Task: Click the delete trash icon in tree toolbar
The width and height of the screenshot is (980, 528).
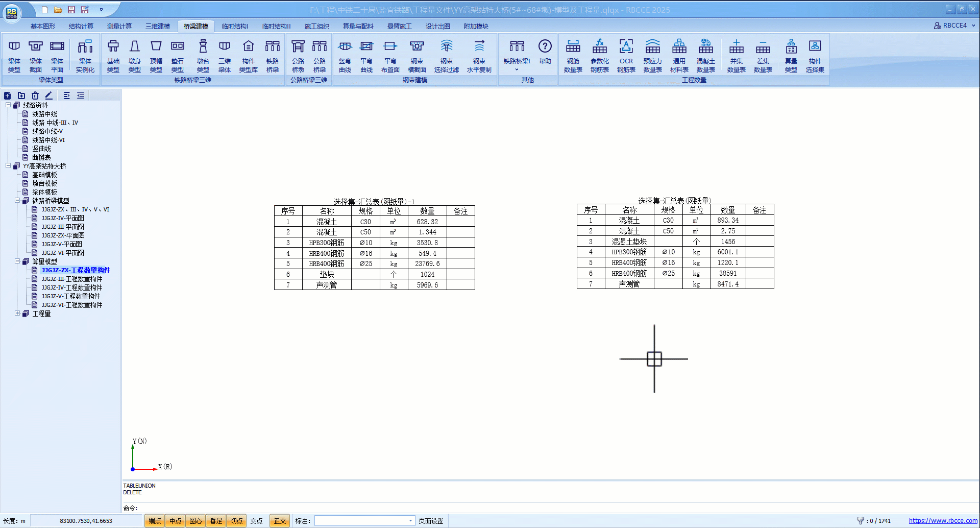Action: 35,95
